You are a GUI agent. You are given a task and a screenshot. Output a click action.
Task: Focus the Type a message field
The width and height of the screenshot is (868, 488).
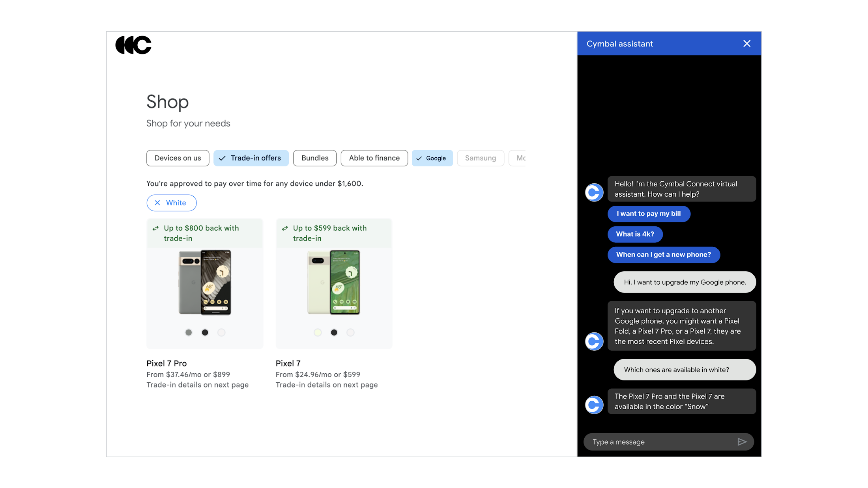pyautogui.click(x=668, y=442)
